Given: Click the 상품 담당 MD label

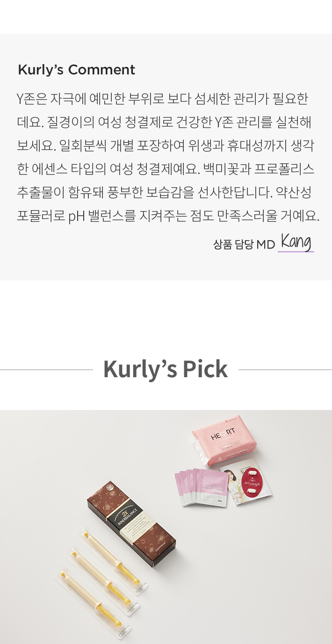Looking at the screenshot, I should point(244,244).
